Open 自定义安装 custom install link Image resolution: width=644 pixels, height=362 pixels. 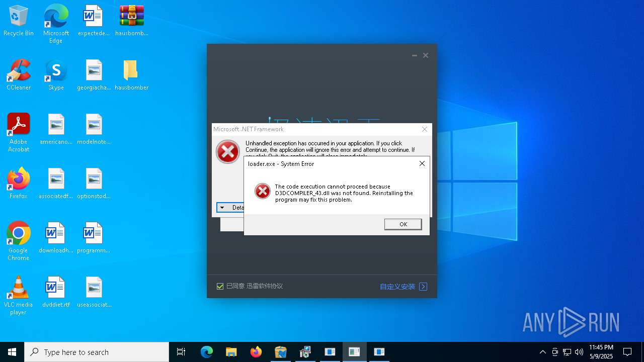(397, 287)
